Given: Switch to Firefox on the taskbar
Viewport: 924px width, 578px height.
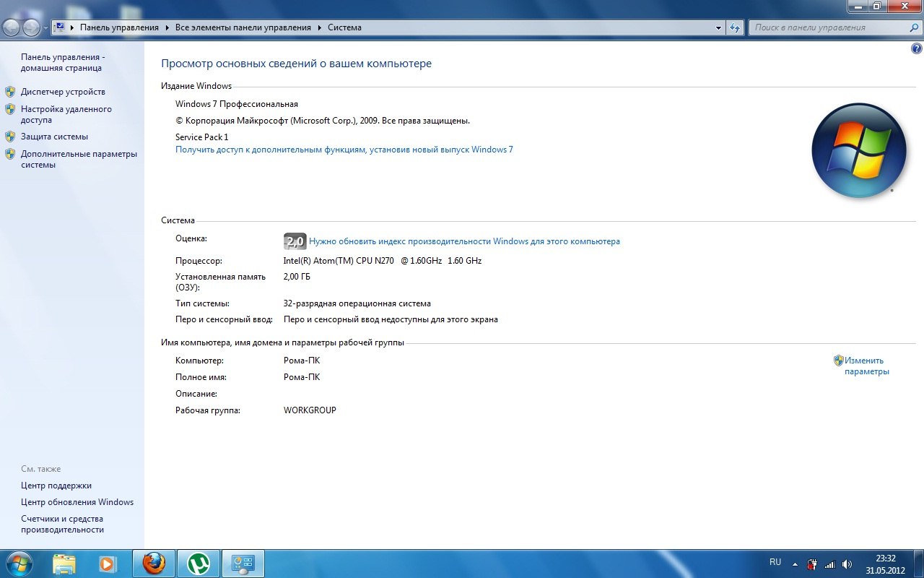Looking at the screenshot, I should point(153,564).
